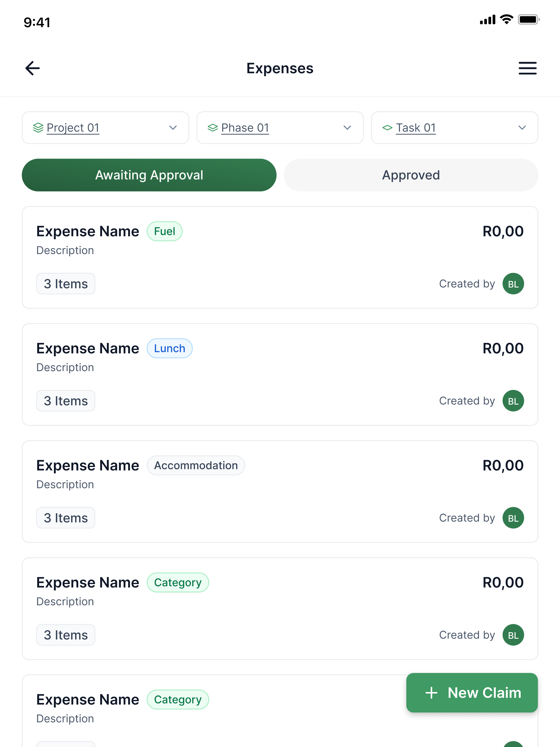Viewport: 560px width, 747px height.
Task: Tap Description under the Accommodation expense
Action: tap(65, 484)
